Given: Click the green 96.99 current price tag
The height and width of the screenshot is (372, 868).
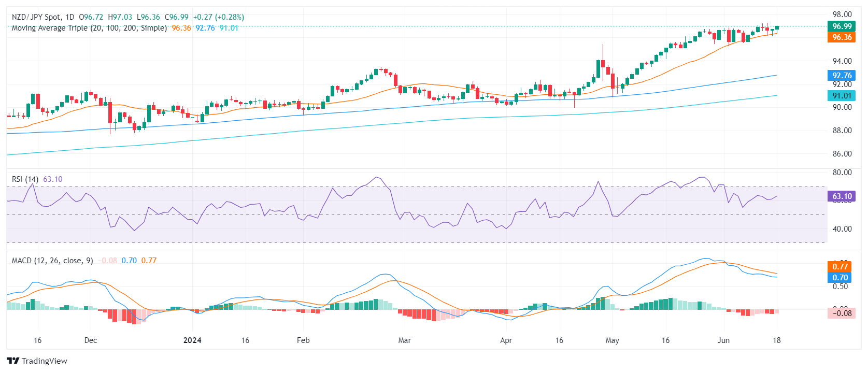Looking at the screenshot, I should (842, 26).
